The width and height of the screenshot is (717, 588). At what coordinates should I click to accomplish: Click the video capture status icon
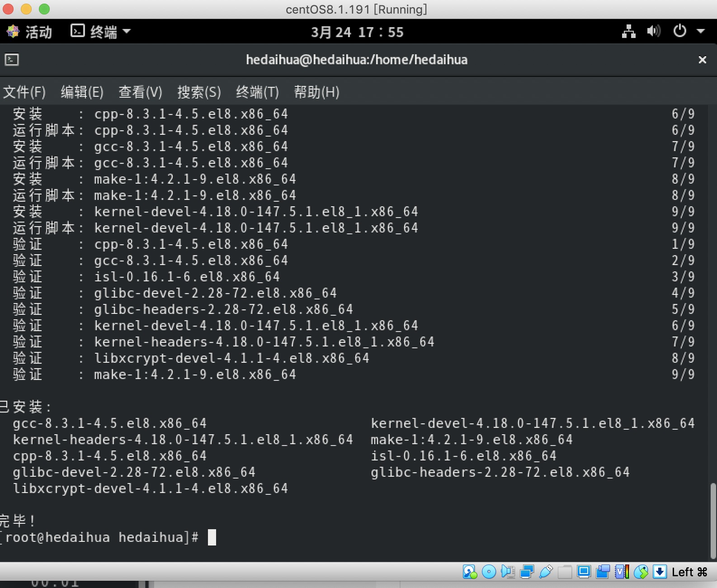click(x=603, y=572)
